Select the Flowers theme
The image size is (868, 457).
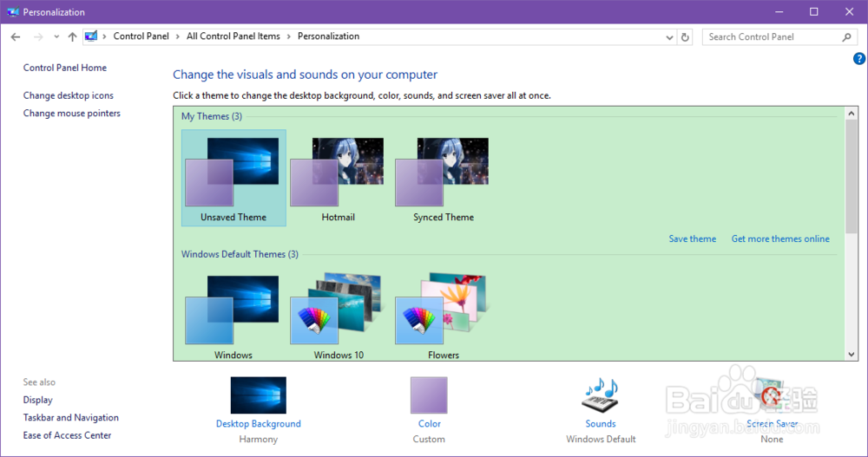tap(443, 317)
